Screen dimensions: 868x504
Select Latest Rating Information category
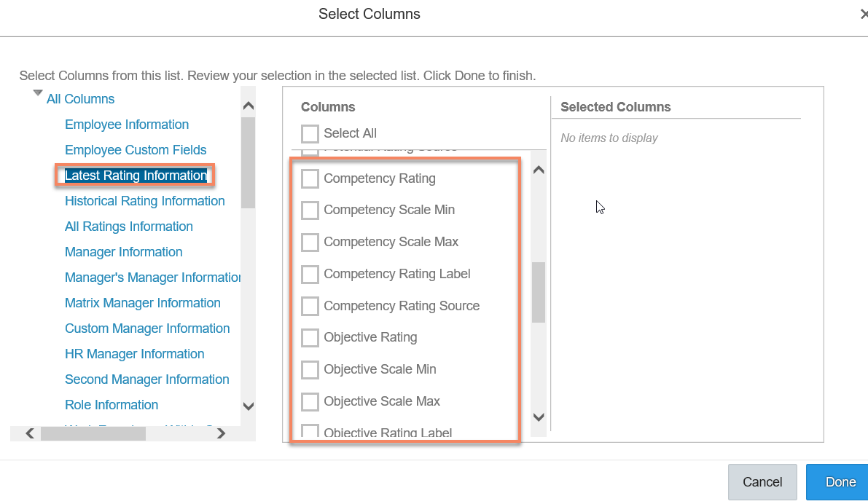(136, 176)
